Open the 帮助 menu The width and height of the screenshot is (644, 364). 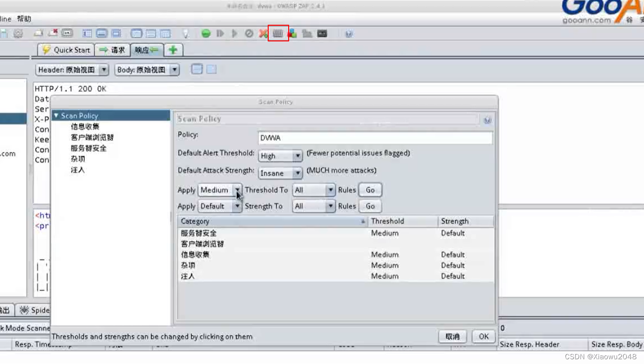click(x=24, y=19)
